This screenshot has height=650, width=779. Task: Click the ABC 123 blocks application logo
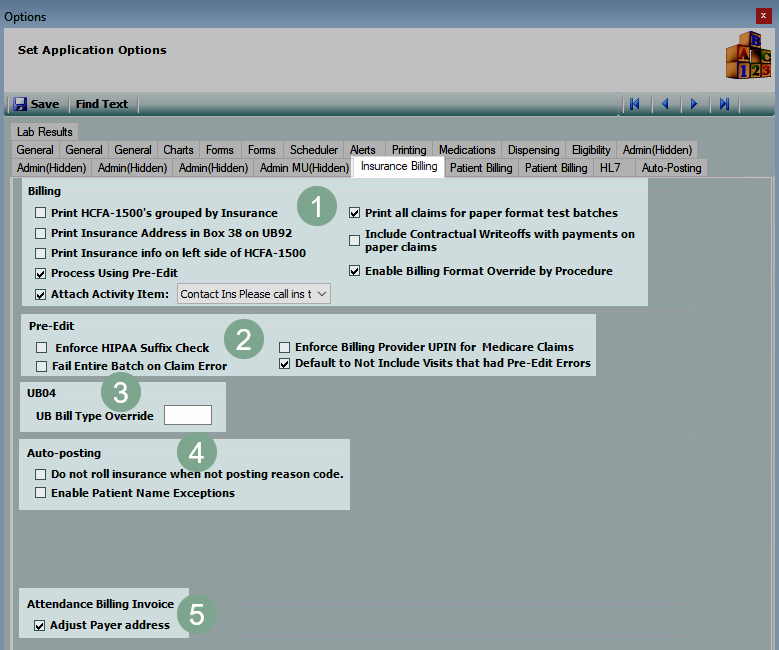(x=747, y=55)
